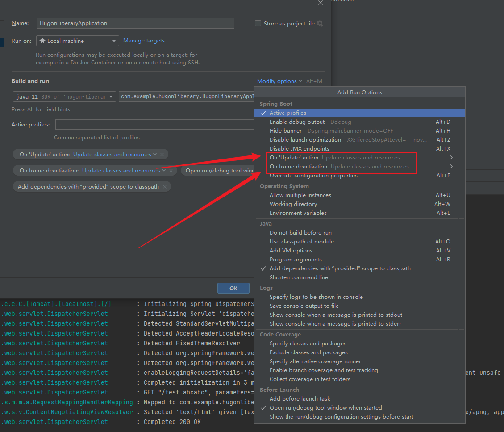Close the run configuration dialog window
The image size is (504, 432).
tap(321, 3)
